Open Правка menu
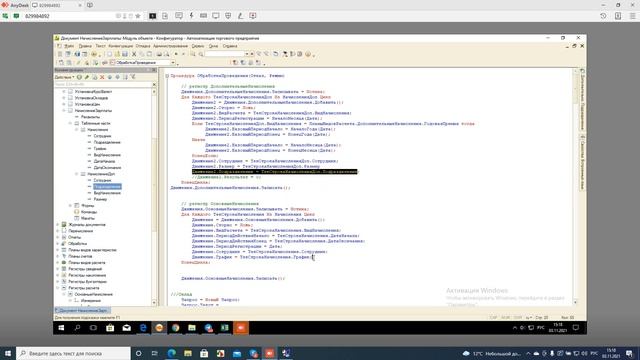 point(85,46)
